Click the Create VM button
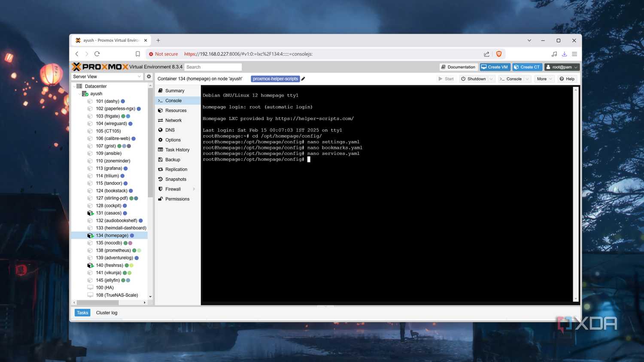 point(495,67)
